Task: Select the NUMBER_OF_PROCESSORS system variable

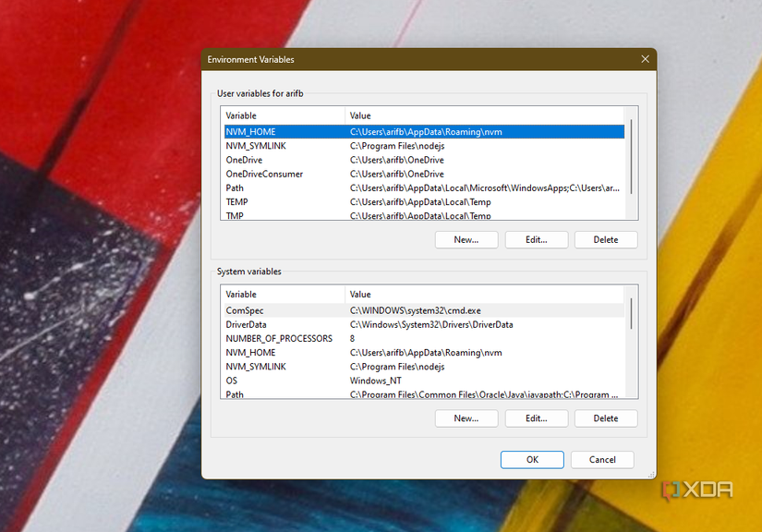Action: tap(279, 338)
